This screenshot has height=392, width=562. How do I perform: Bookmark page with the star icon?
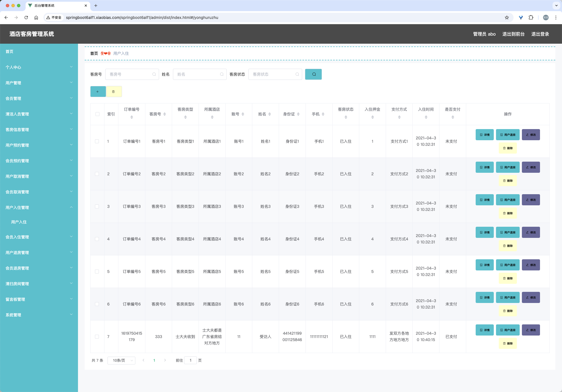507,18
